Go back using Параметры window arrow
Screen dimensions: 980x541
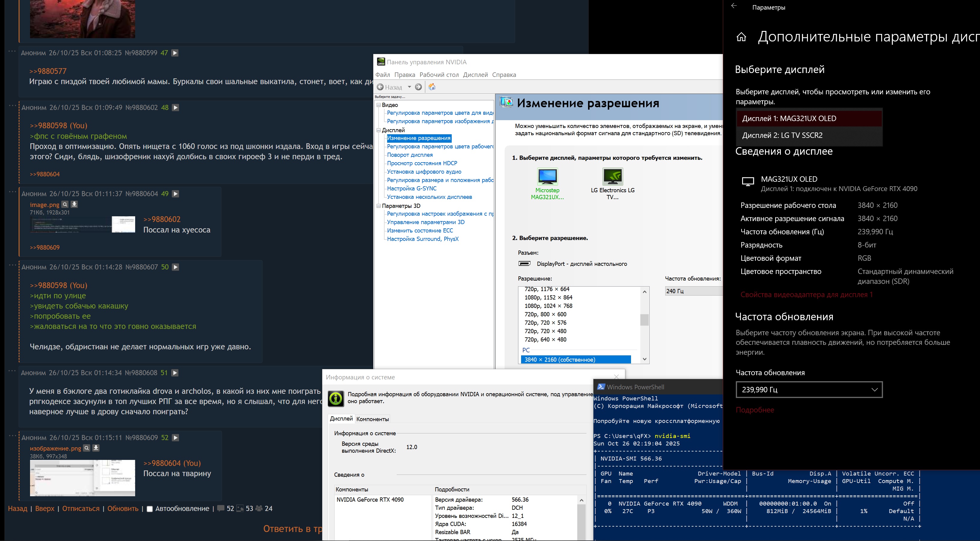(734, 6)
